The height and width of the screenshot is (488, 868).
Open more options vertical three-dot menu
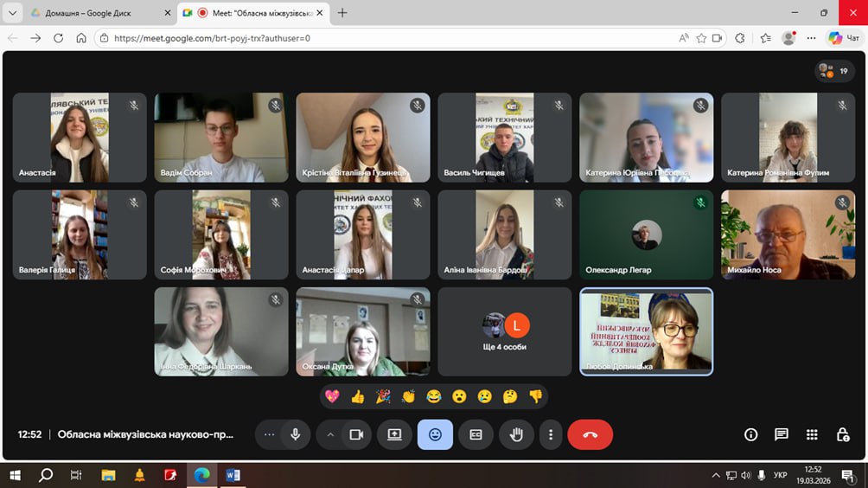point(551,434)
